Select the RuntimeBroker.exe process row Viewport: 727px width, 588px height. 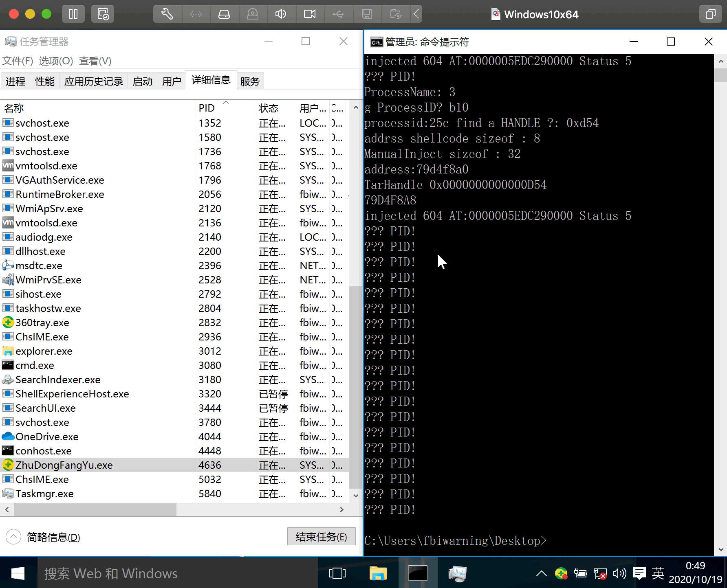click(x=174, y=194)
